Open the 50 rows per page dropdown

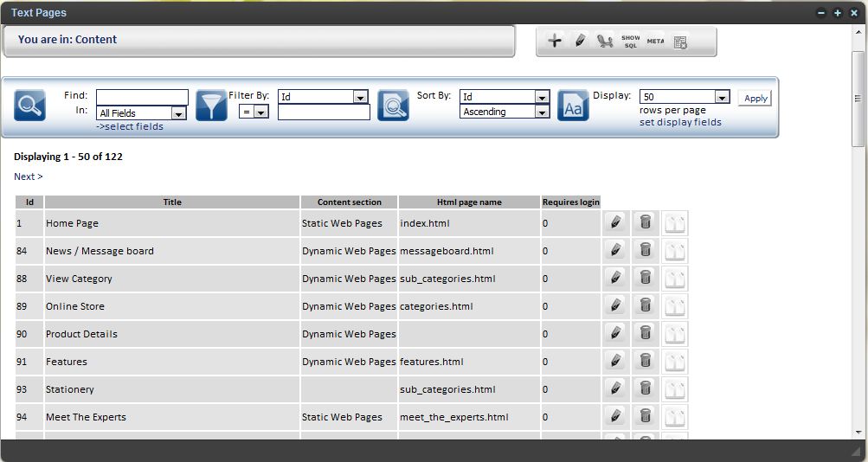[685, 97]
